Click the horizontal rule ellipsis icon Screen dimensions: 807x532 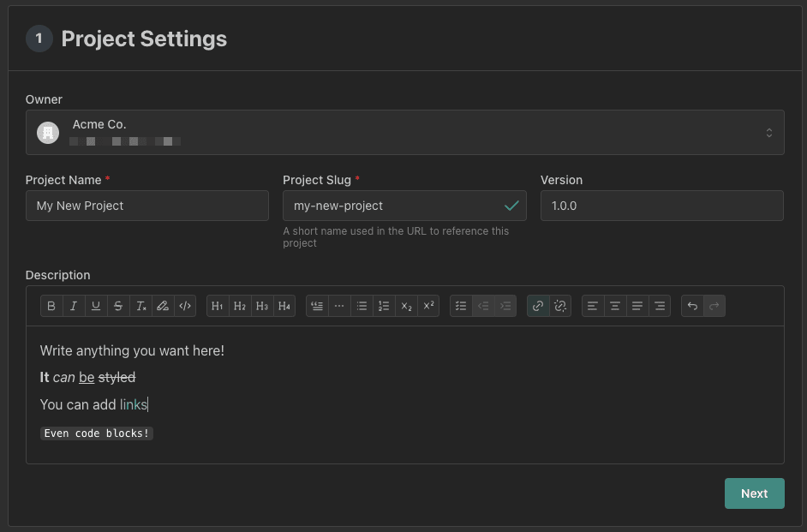[x=339, y=306]
